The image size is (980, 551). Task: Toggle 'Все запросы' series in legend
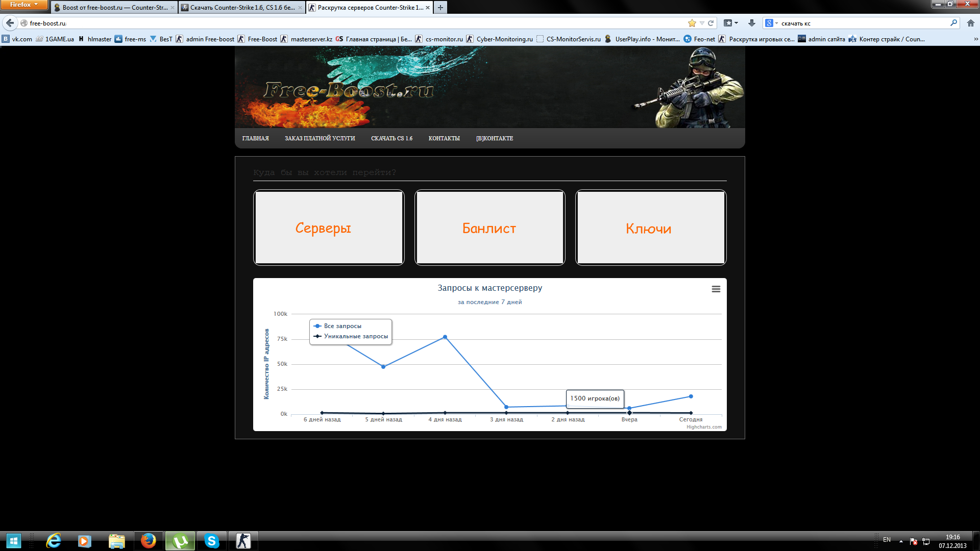coord(342,326)
